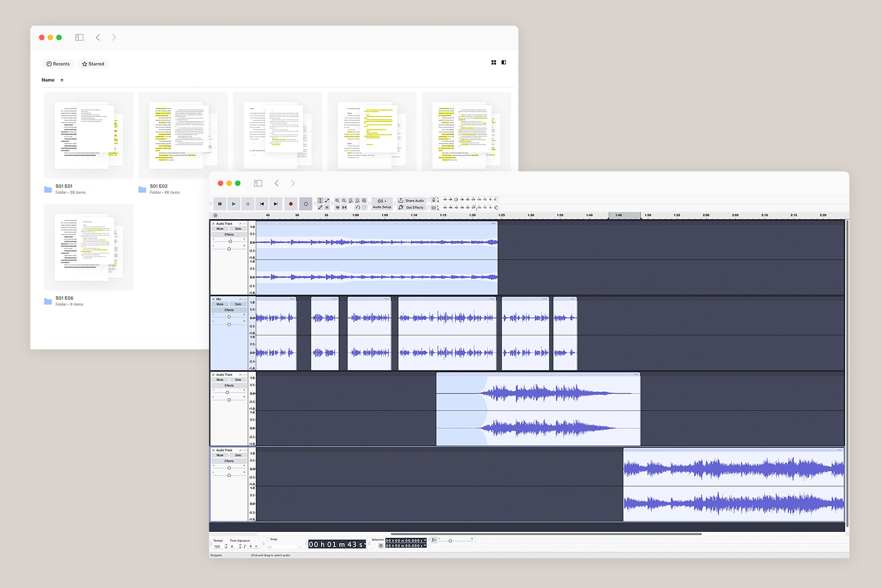The width and height of the screenshot is (882, 588).
Task: Switch file browser to grid view icon
Action: 494,62
